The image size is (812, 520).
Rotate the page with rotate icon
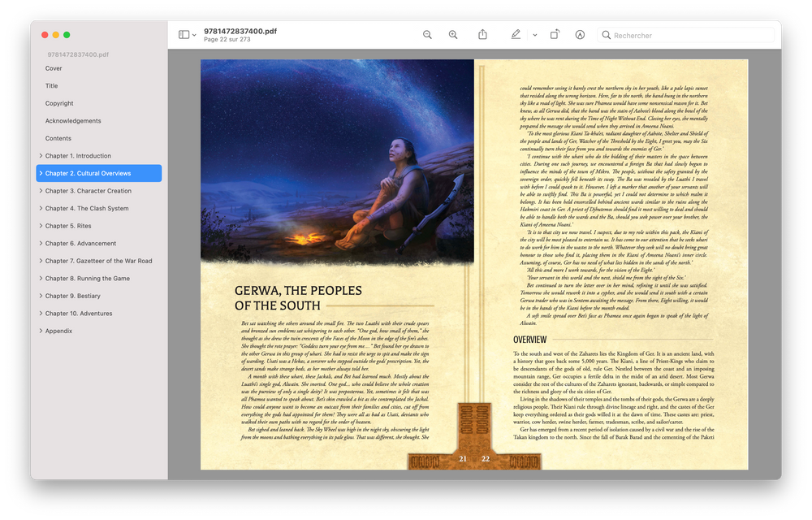point(555,35)
